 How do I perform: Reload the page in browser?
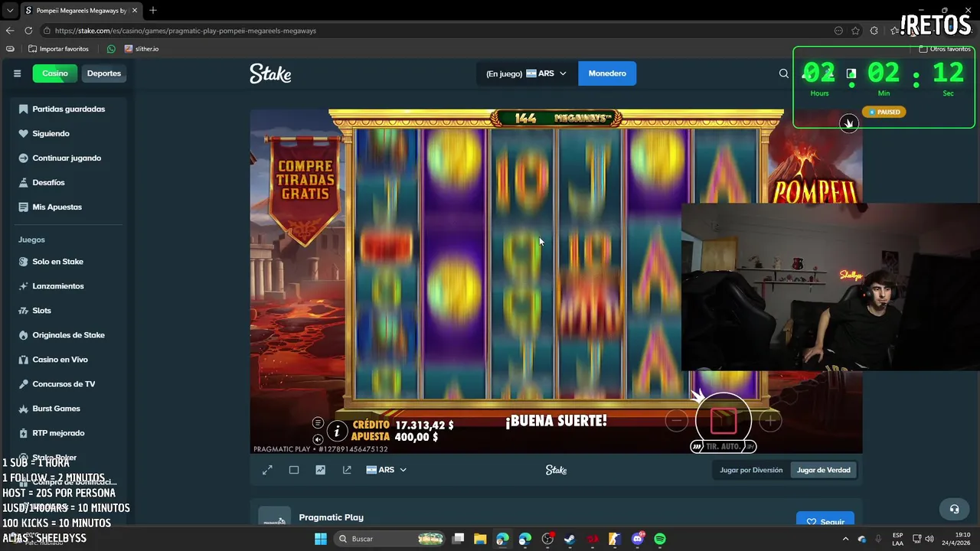pos(28,31)
